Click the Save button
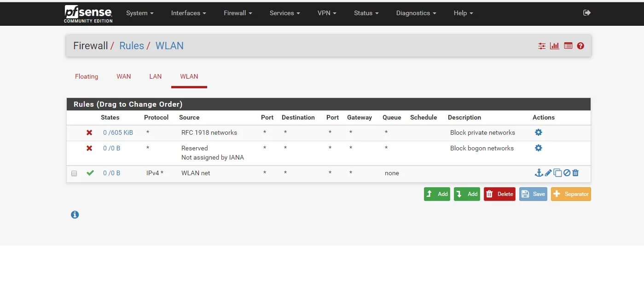The height and width of the screenshot is (298, 644). (533, 194)
